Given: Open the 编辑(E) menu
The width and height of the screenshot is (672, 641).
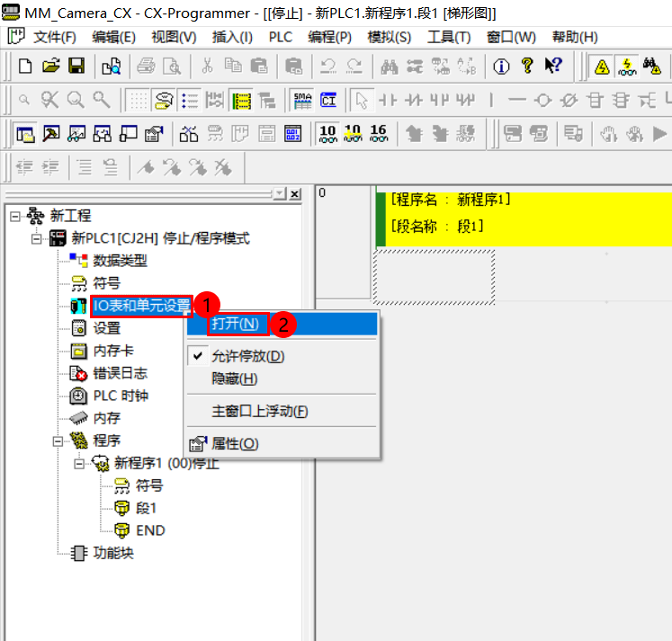Looking at the screenshot, I should point(113,37).
